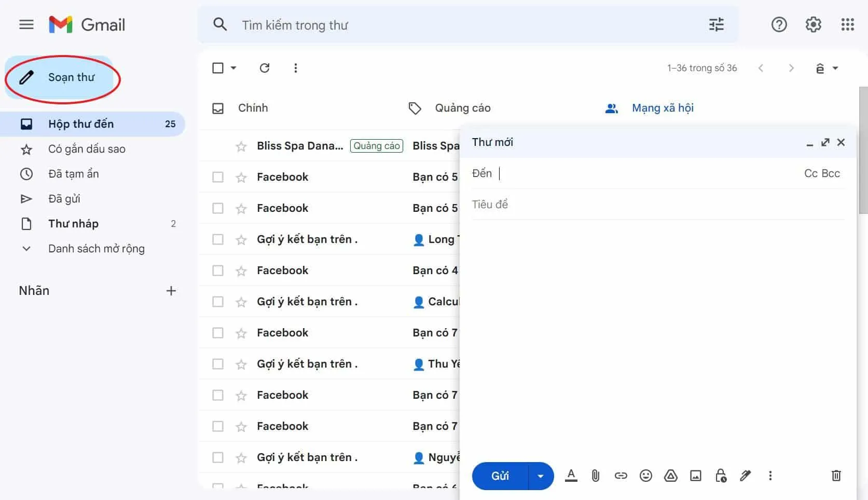Open Google apps grid icon
The image size is (868, 500).
[x=848, y=24]
